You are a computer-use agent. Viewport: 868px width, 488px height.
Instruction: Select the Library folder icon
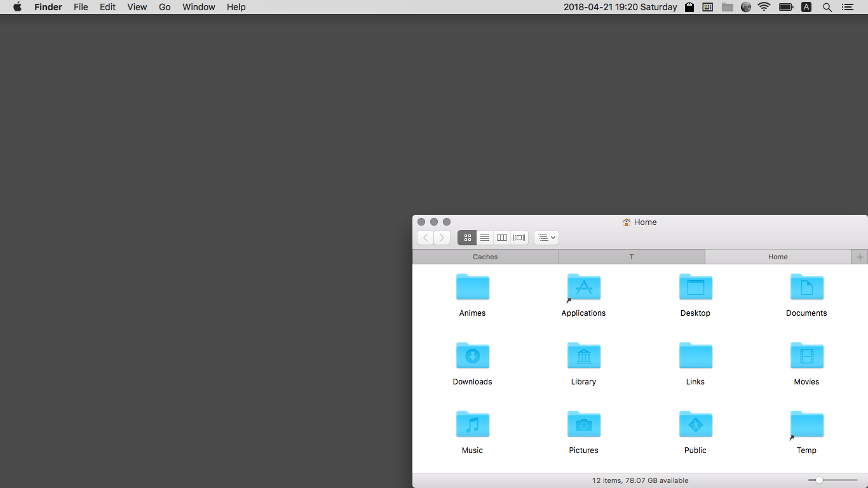tap(583, 356)
